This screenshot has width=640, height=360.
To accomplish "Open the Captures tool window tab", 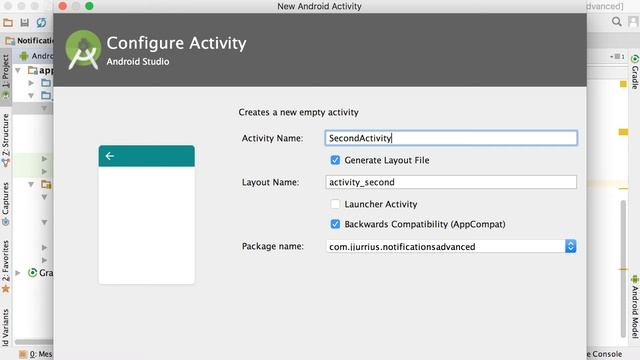I will click(5, 203).
